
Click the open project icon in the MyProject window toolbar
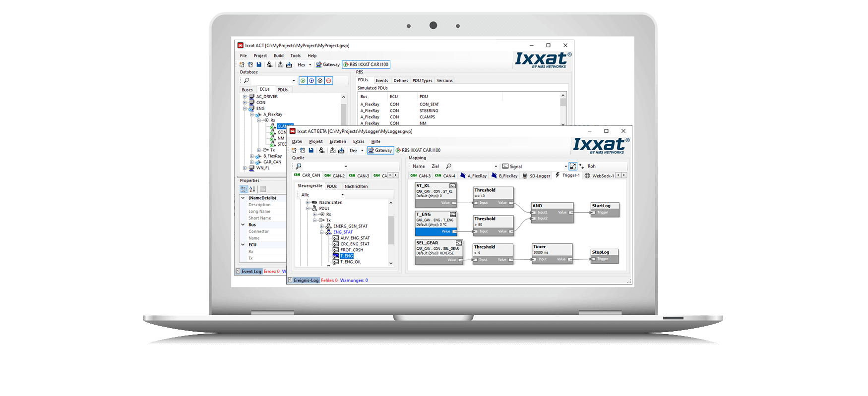250,64
